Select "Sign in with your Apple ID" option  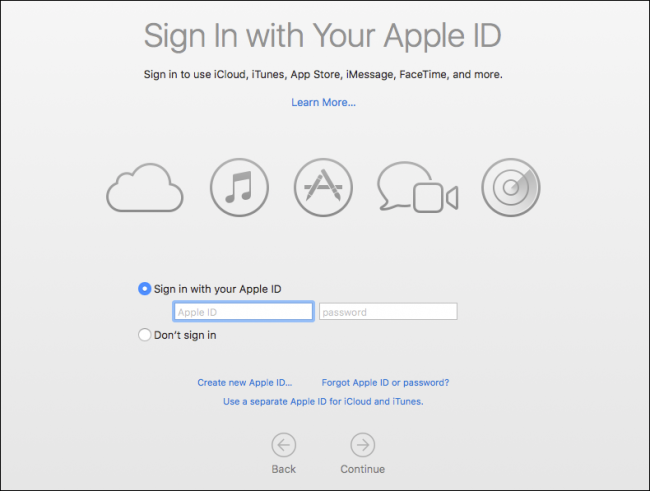coord(144,289)
